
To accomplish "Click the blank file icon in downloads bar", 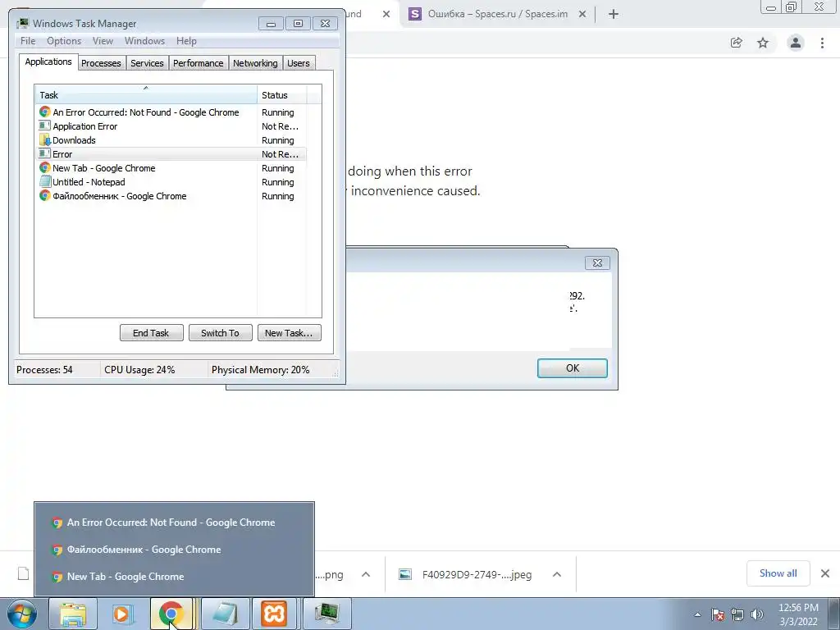I will [x=23, y=573].
